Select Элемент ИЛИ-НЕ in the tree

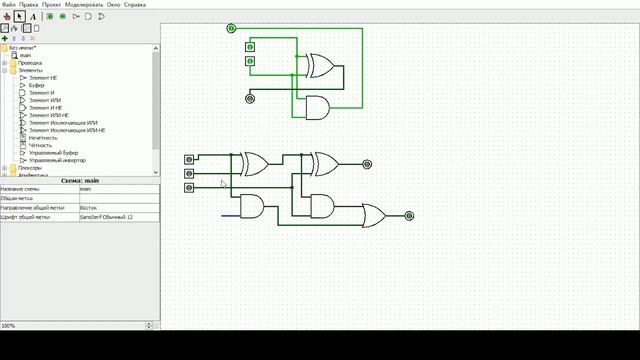tap(49, 115)
